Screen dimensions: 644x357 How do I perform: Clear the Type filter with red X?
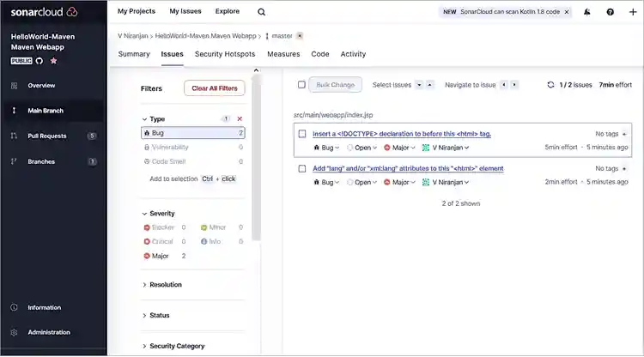pyautogui.click(x=240, y=119)
